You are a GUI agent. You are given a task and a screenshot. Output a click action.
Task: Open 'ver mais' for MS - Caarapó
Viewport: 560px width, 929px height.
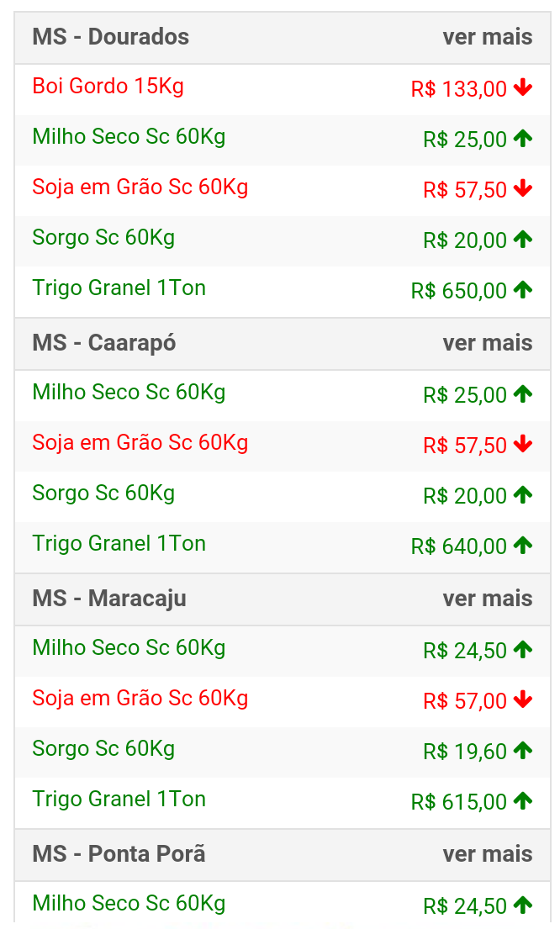[487, 343]
